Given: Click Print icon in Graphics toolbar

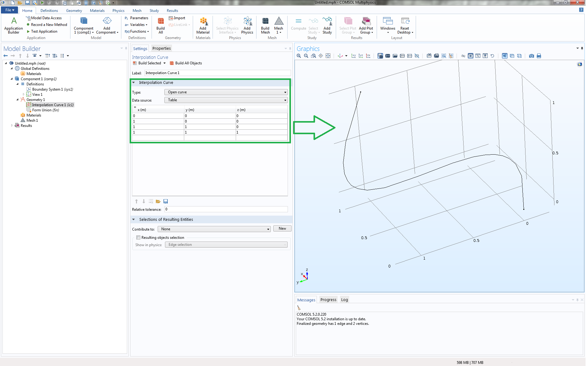Looking at the screenshot, I should 539,56.
